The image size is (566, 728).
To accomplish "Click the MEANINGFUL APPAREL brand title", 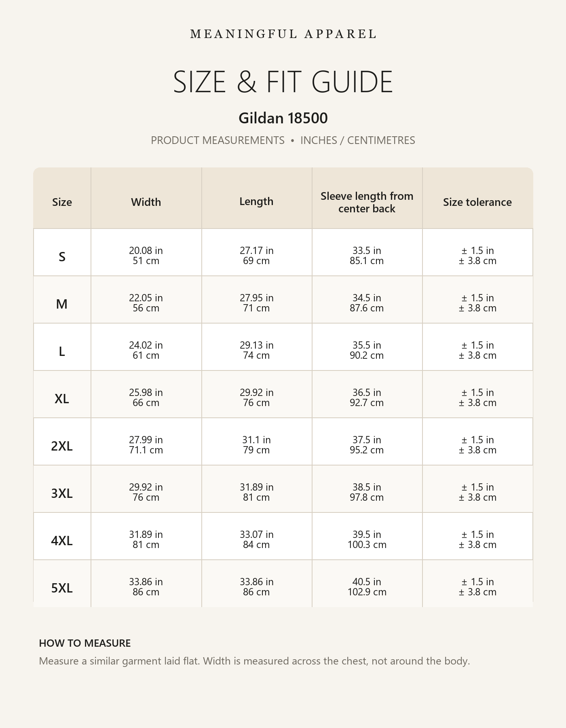I will [x=283, y=34].
